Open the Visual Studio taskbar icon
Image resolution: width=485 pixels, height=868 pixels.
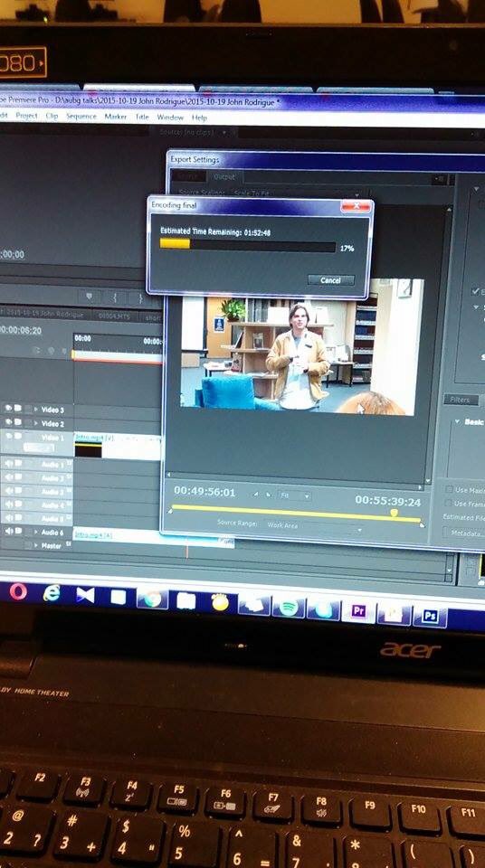coord(85,595)
